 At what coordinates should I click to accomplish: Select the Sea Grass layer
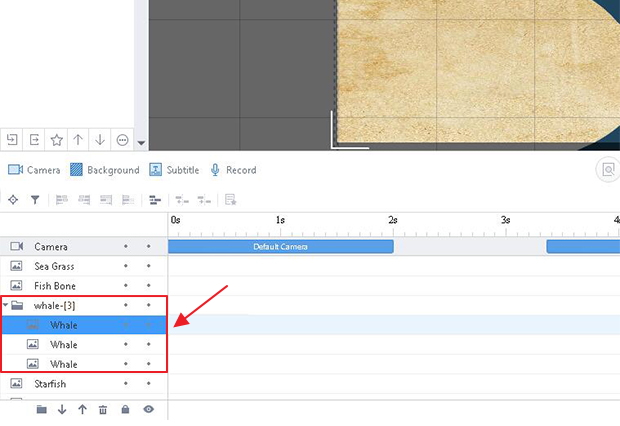(x=84, y=266)
